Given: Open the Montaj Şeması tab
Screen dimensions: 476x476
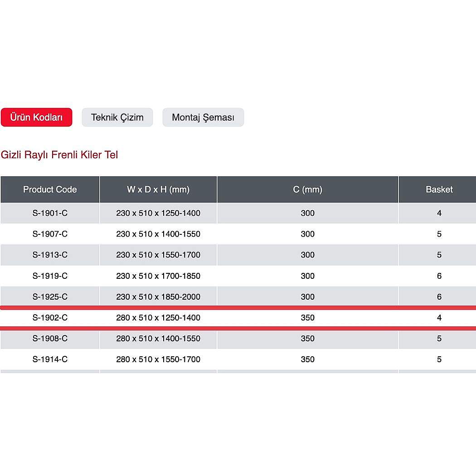Looking at the screenshot, I should (x=203, y=117).
